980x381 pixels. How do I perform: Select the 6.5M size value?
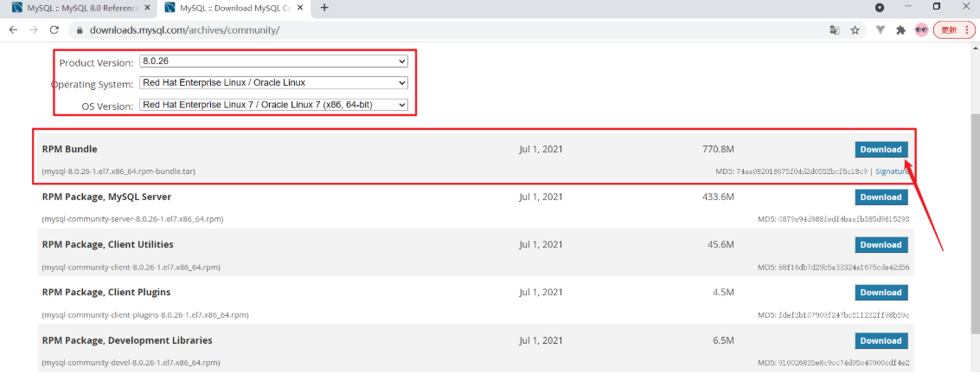(x=723, y=341)
